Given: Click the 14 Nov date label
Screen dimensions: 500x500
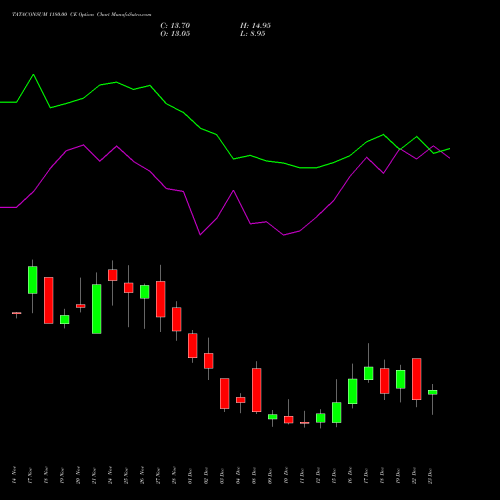Looking at the screenshot, I should click(x=14, y=475).
